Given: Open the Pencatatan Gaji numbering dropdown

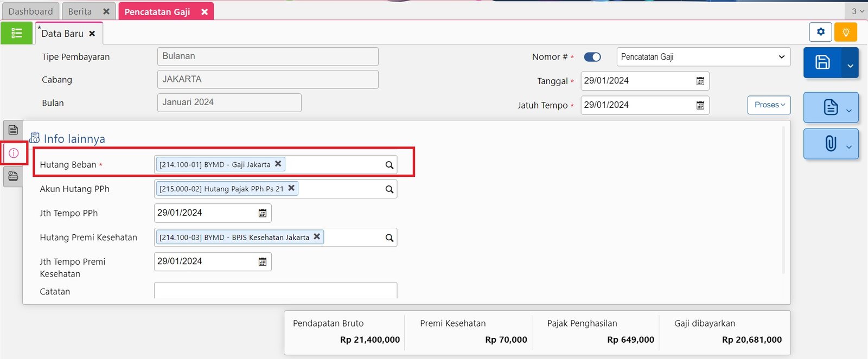Looking at the screenshot, I should point(703,57).
